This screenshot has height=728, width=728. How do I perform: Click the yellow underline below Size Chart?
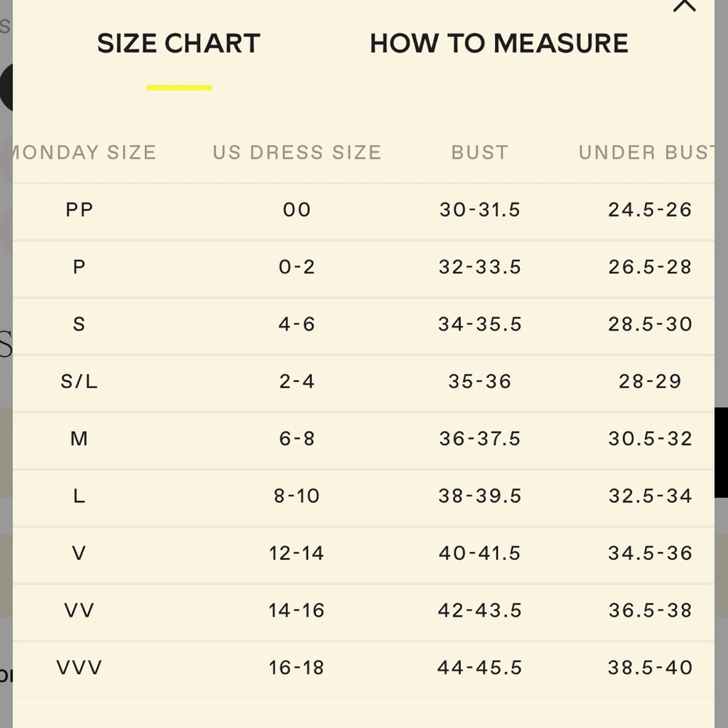click(179, 88)
